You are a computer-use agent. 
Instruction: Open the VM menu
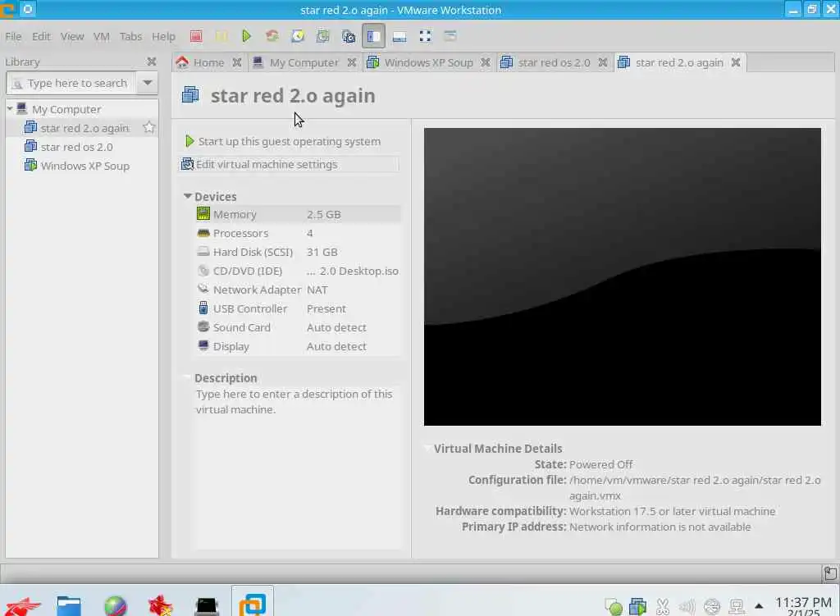tap(101, 36)
